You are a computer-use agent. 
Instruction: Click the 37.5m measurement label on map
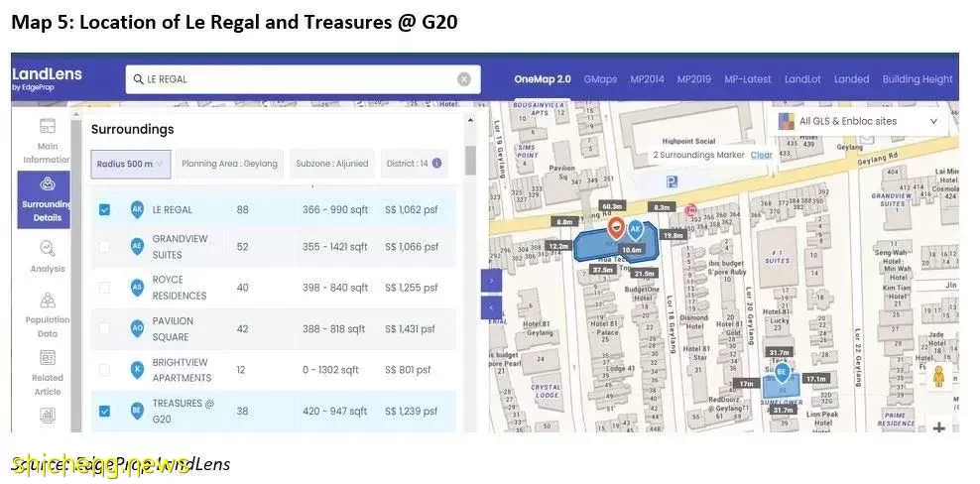[603, 270]
